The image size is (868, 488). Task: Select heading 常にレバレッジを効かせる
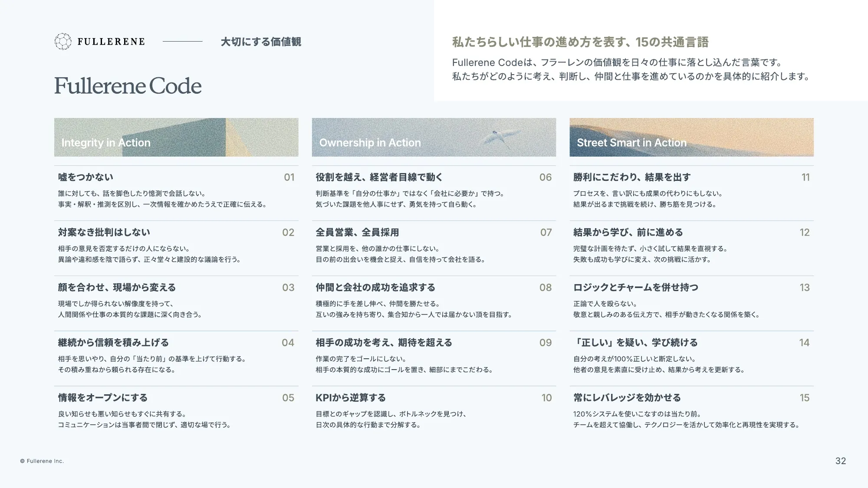(627, 397)
